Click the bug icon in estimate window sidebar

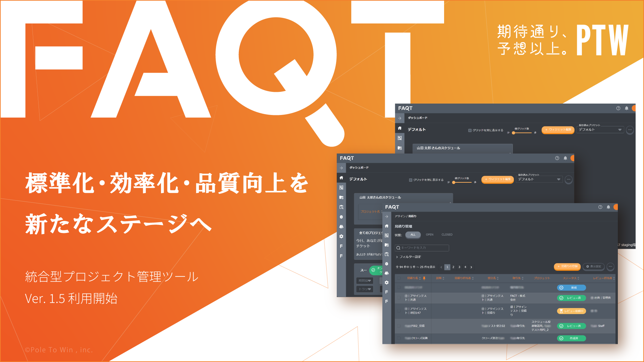tap(387, 264)
